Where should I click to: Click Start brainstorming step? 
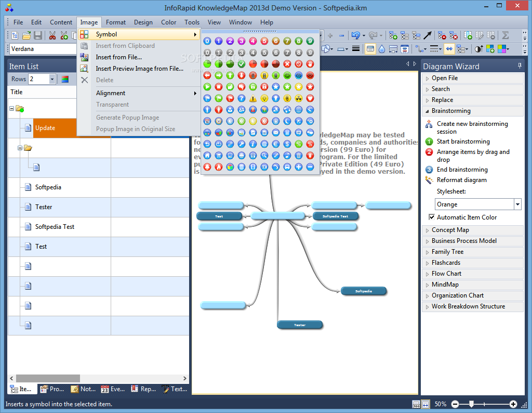click(x=463, y=141)
